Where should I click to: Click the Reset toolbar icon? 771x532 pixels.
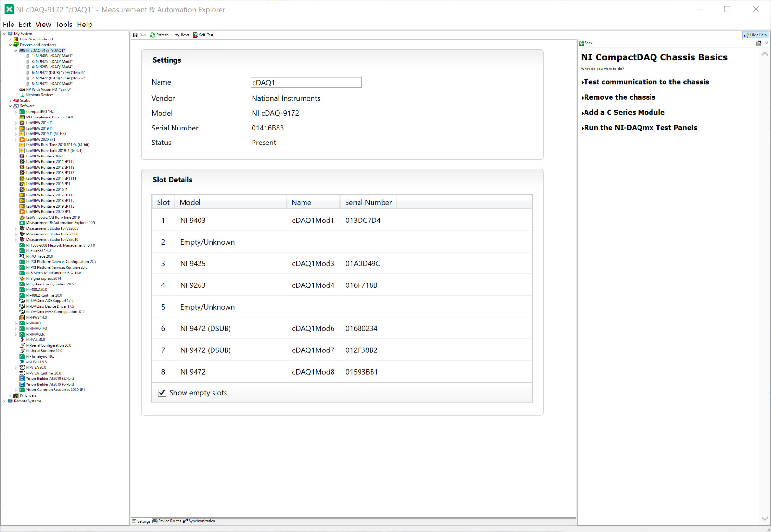177,35
